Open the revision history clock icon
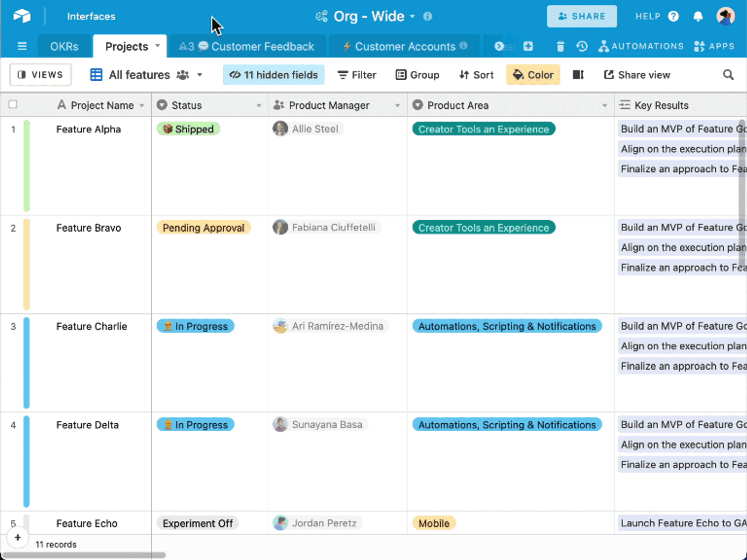This screenshot has width=747, height=560. [x=582, y=46]
